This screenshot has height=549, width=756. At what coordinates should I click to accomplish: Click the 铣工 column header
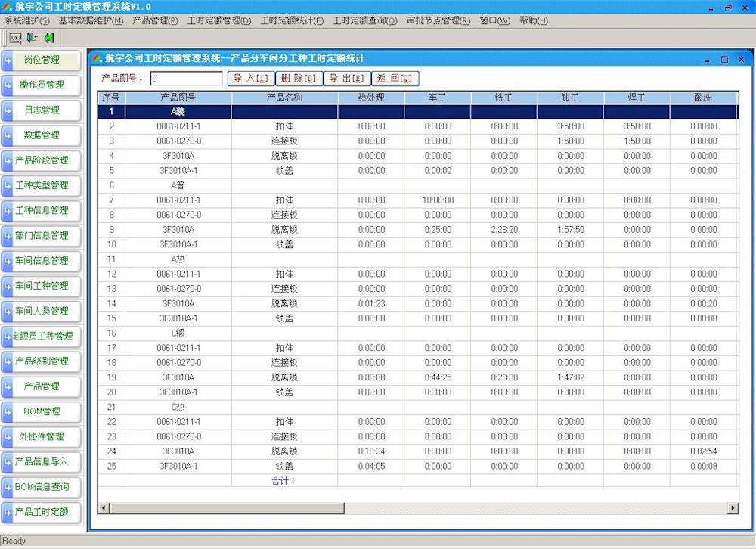[x=504, y=98]
